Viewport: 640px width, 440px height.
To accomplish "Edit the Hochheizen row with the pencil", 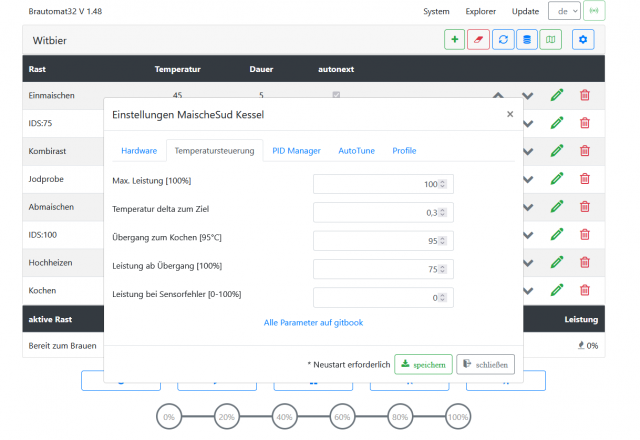I will (557, 262).
